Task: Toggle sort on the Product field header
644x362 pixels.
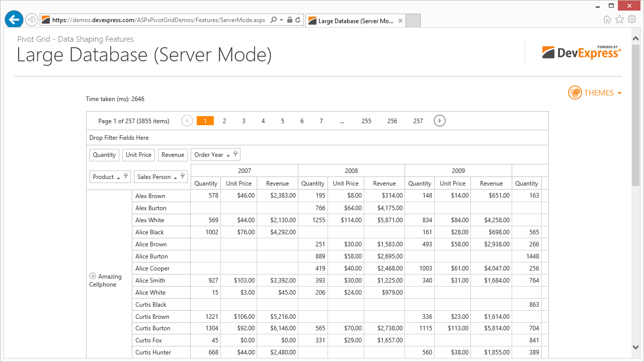Action: pos(119,177)
